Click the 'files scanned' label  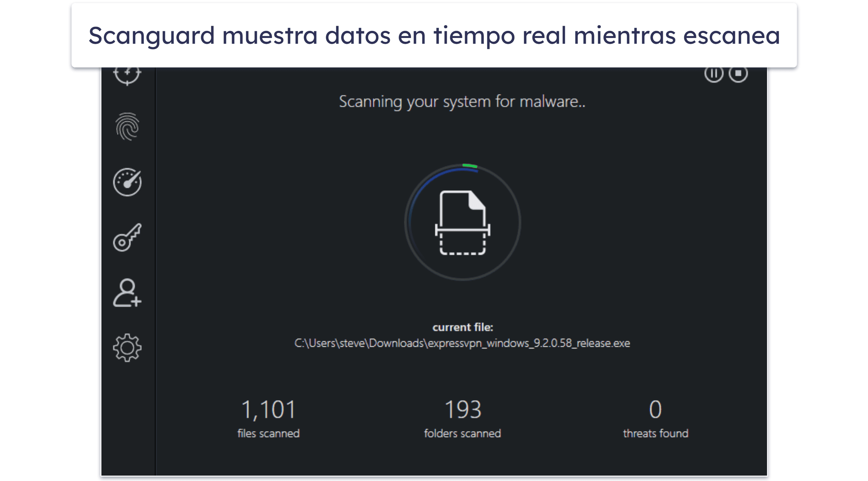click(x=268, y=434)
